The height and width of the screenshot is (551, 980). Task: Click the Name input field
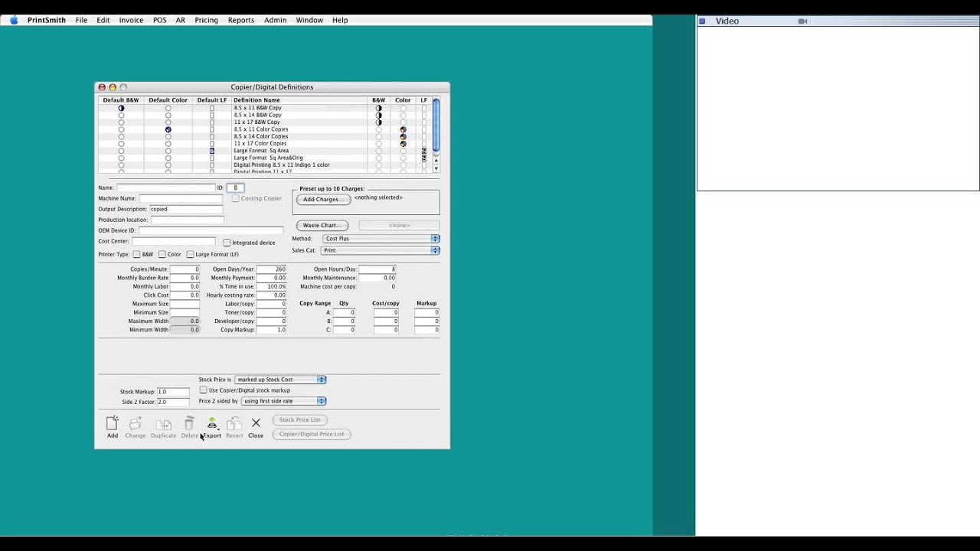tap(166, 187)
